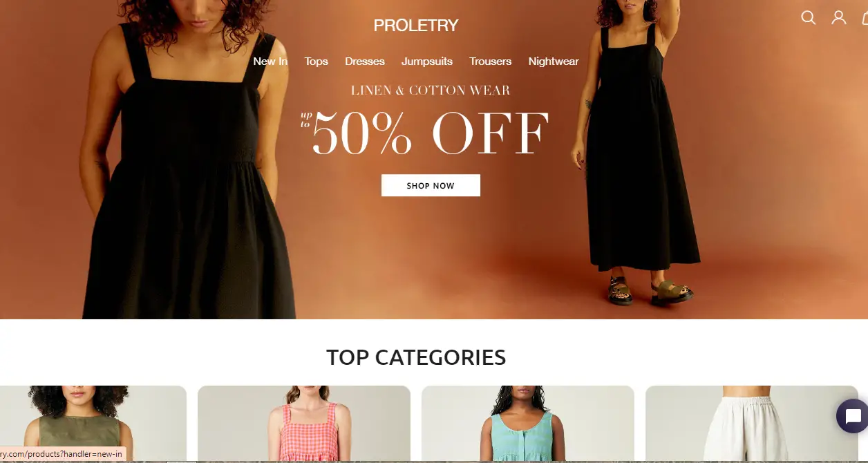Open the shopping bag icon
The width and height of the screenshot is (868, 463).
pos(865,18)
